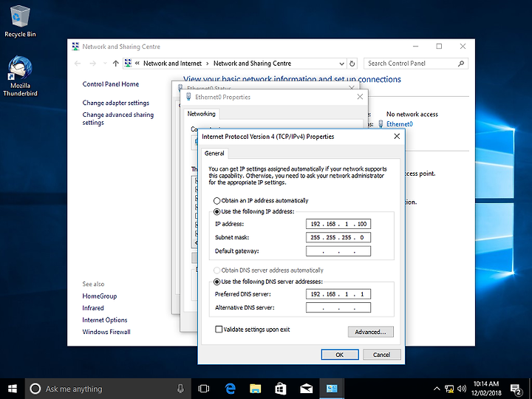Click the IP address field
Viewport: 532px width, 399px height.
tap(338, 224)
